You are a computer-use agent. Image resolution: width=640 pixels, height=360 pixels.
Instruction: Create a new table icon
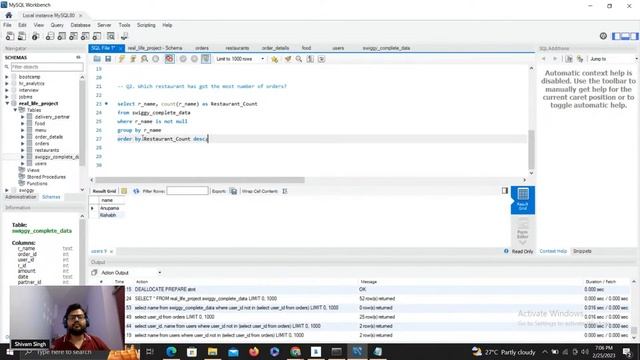tap(62, 36)
